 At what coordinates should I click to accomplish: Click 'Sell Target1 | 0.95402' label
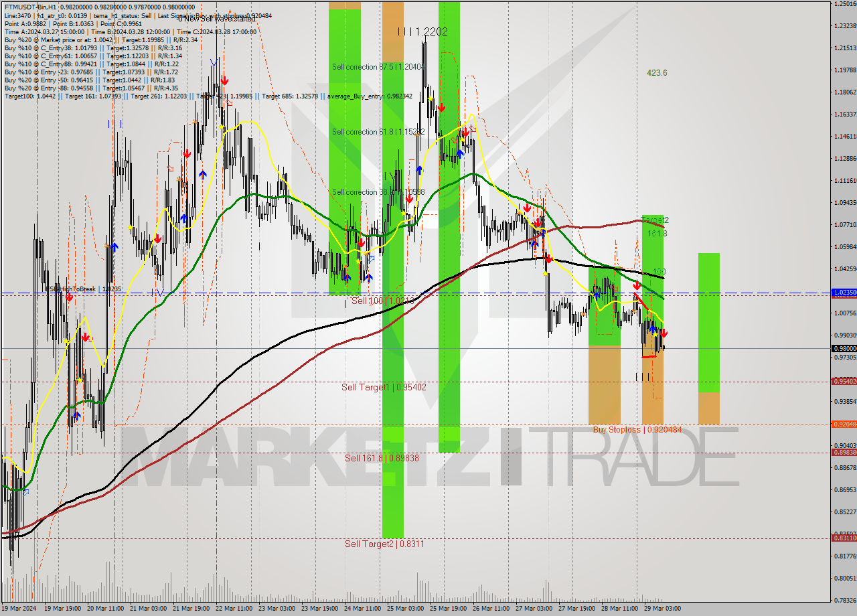coord(384,387)
